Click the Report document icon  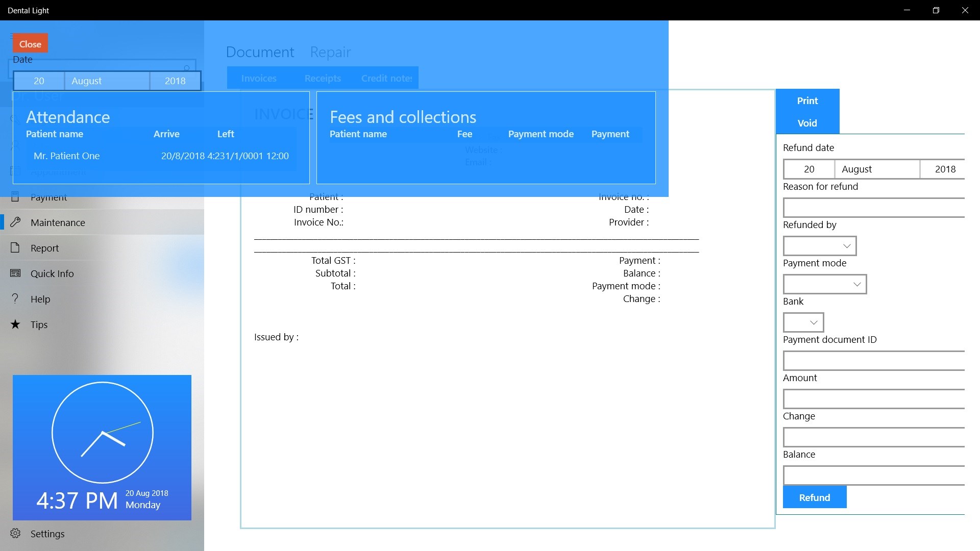pos(15,248)
